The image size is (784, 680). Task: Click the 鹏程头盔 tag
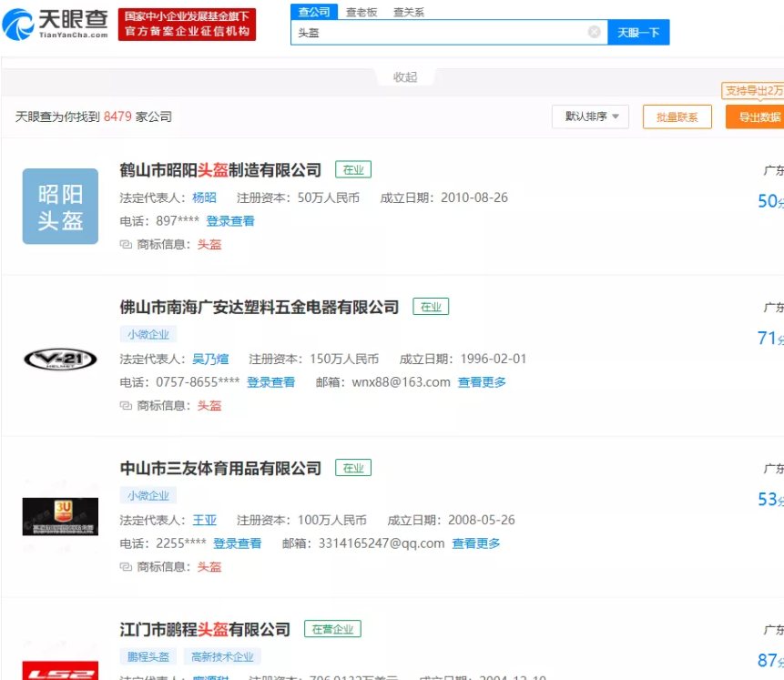tap(148, 656)
